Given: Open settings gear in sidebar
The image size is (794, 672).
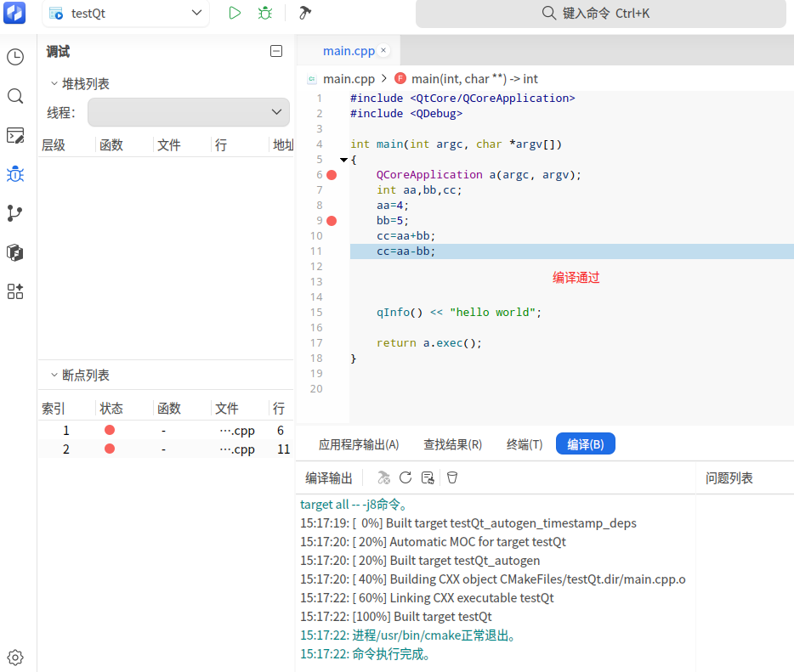Looking at the screenshot, I should coord(15,658).
